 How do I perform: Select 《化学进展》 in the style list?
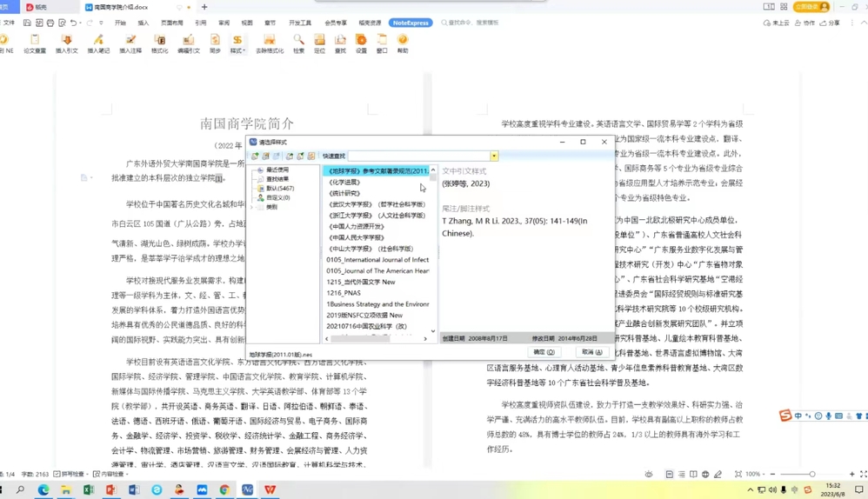point(344,183)
